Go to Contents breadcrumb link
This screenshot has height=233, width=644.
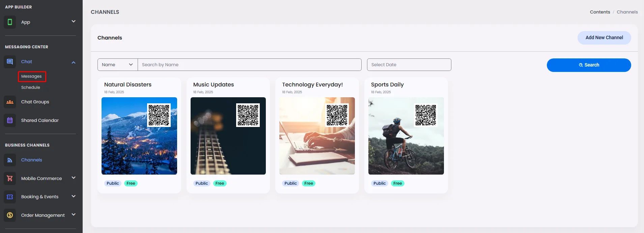point(600,12)
